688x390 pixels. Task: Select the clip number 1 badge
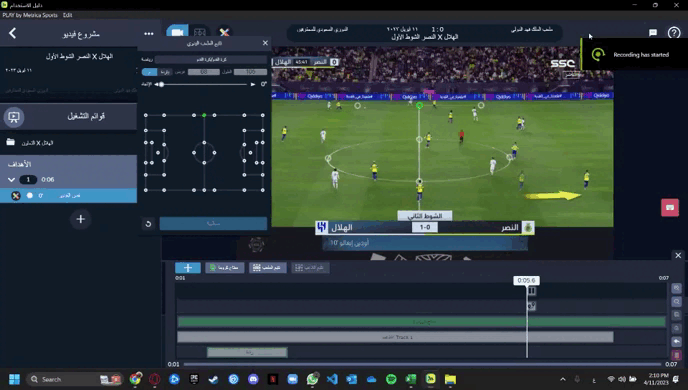coord(28,179)
